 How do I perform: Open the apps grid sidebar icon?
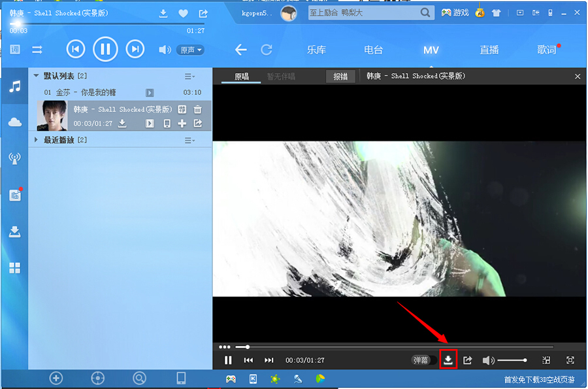point(14,268)
